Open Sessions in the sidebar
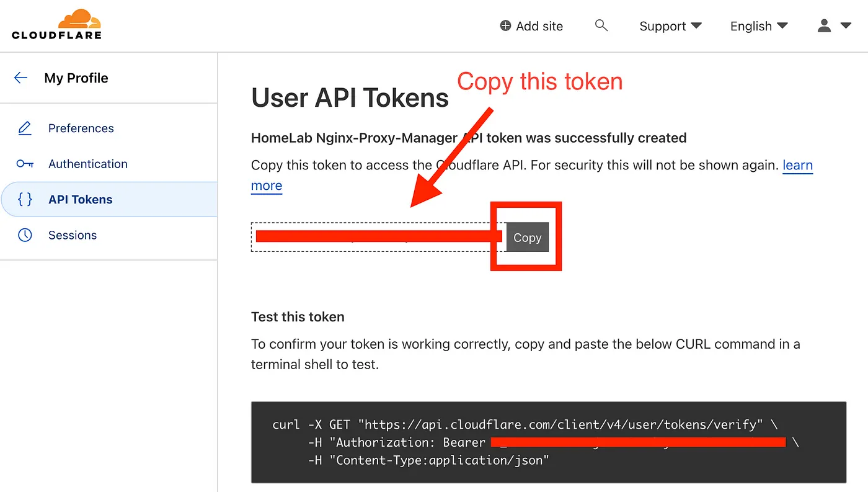 tap(73, 235)
